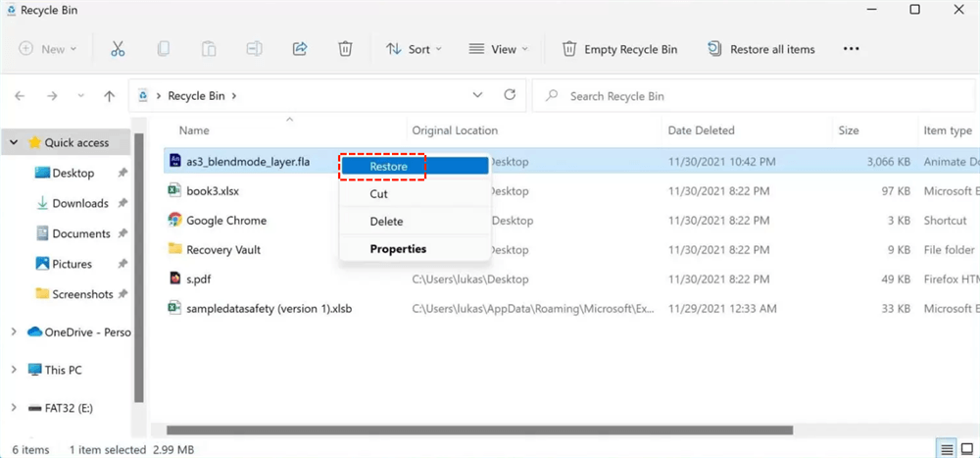
Task: Click the Up arrow navigation icon
Action: tap(109, 96)
